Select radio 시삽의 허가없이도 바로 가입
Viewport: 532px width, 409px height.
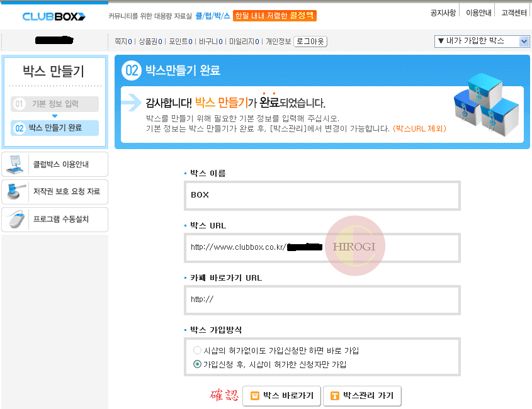pyautogui.click(x=197, y=350)
